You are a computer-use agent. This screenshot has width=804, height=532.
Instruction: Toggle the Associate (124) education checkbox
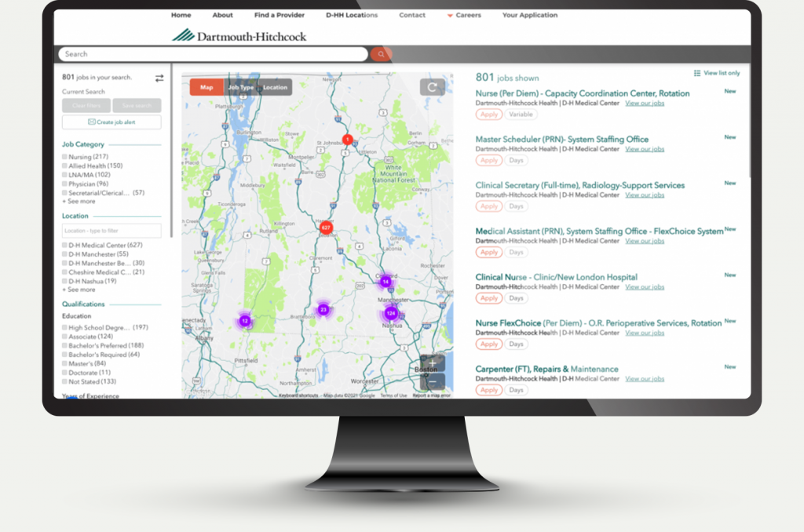pos(64,337)
